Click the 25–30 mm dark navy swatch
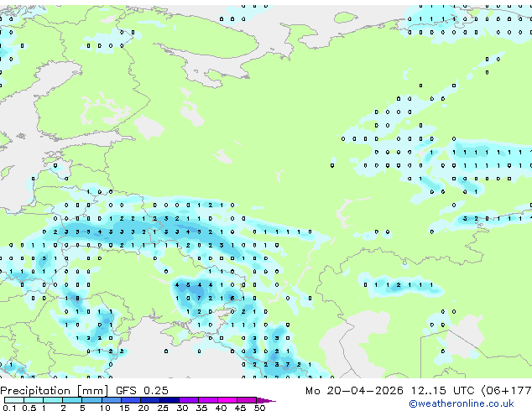 click(x=170, y=400)
